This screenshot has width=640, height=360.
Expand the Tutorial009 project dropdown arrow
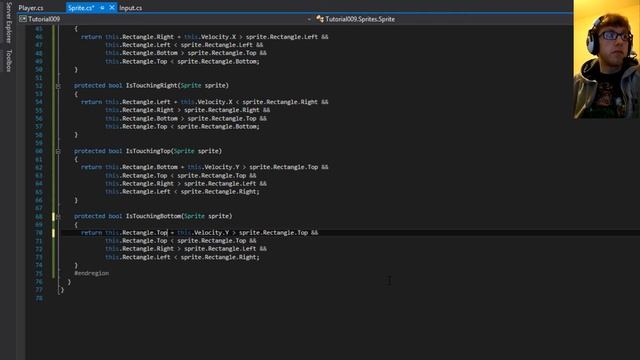pos(309,19)
